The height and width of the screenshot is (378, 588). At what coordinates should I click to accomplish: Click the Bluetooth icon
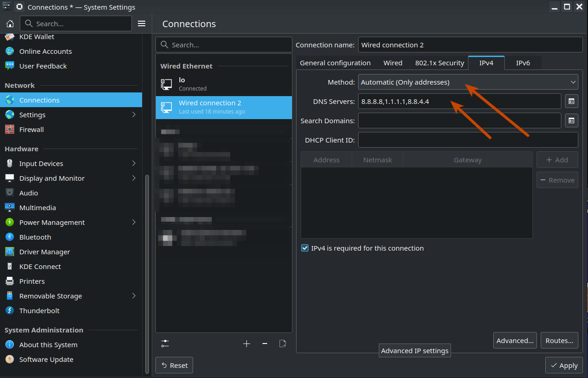tap(10, 237)
